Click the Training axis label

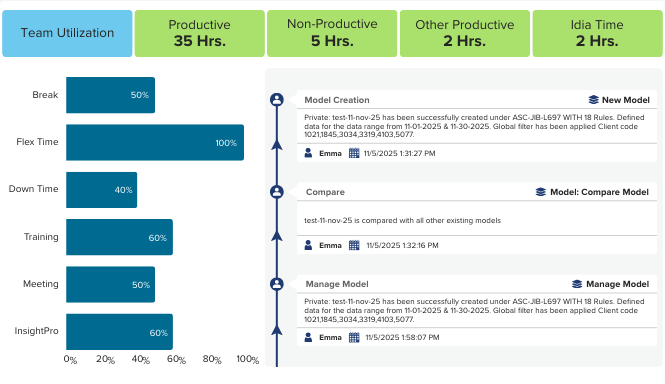41,237
